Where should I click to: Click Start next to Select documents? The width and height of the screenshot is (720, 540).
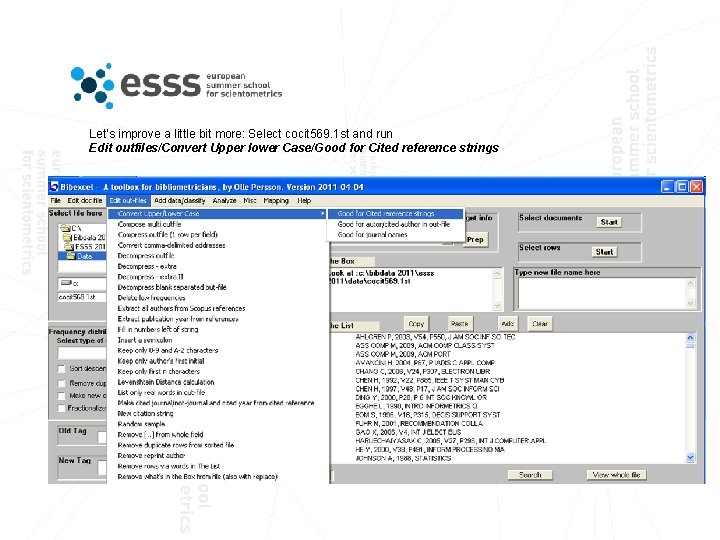pyautogui.click(x=609, y=222)
